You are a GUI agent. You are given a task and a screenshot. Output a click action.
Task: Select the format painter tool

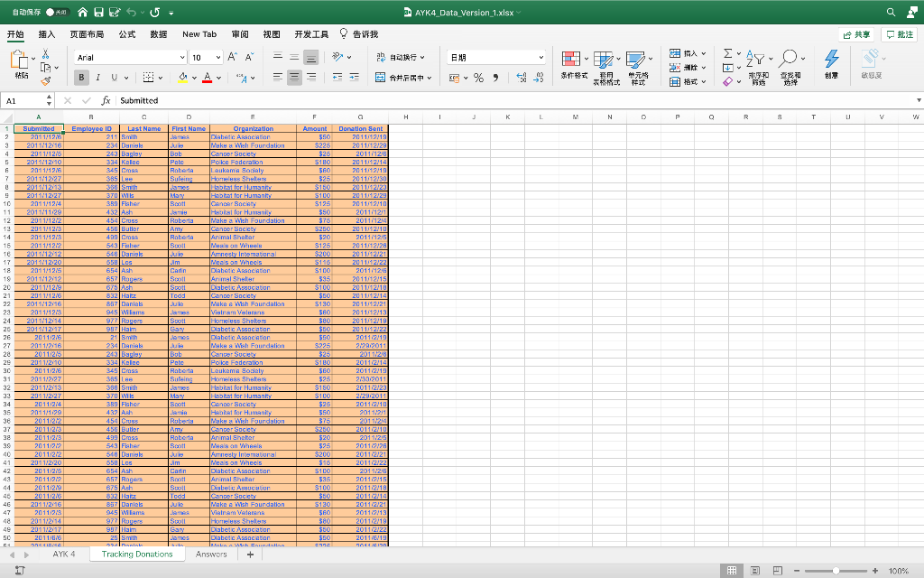(x=45, y=79)
